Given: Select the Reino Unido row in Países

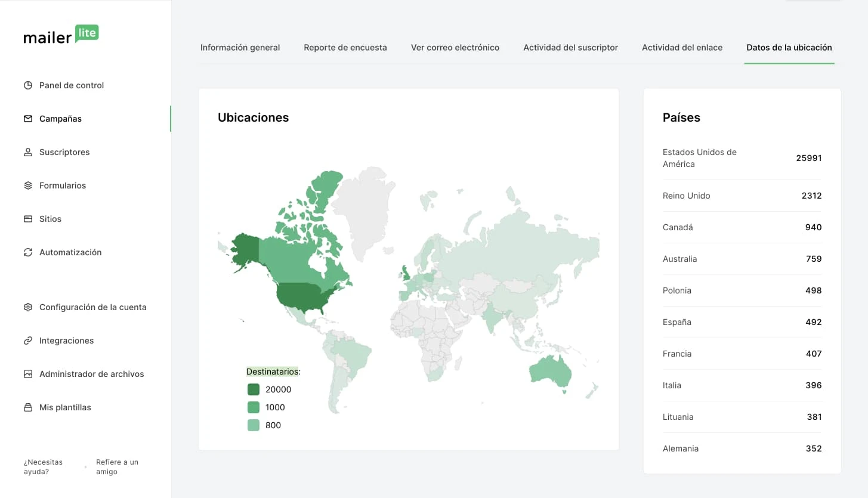Looking at the screenshot, I should [742, 196].
